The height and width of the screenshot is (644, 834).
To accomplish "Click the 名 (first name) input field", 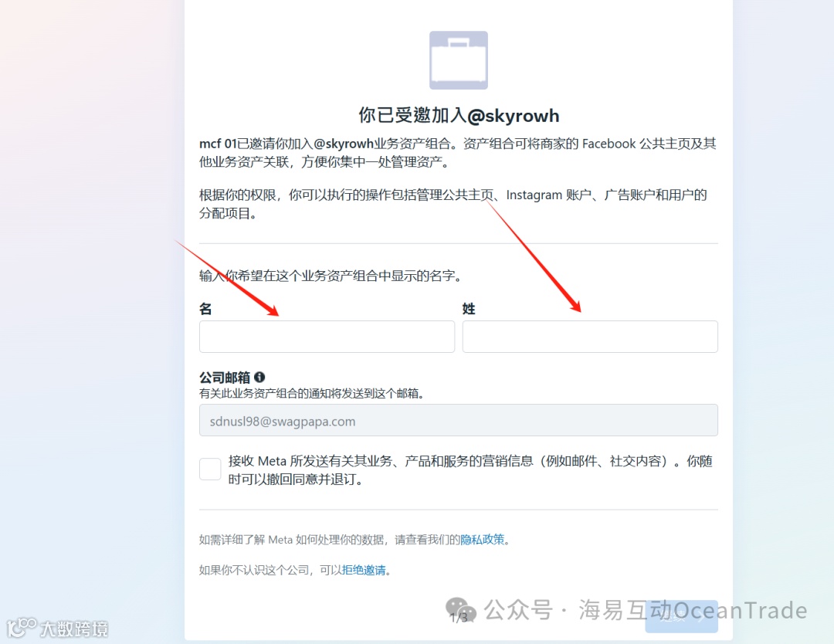I will pos(327,336).
